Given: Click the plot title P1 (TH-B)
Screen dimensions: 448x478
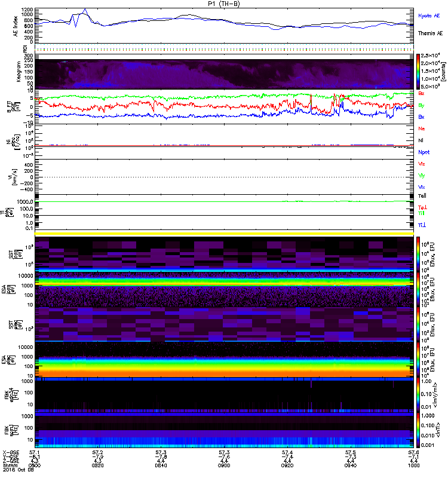Looking at the screenshot, I should coord(223,4).
